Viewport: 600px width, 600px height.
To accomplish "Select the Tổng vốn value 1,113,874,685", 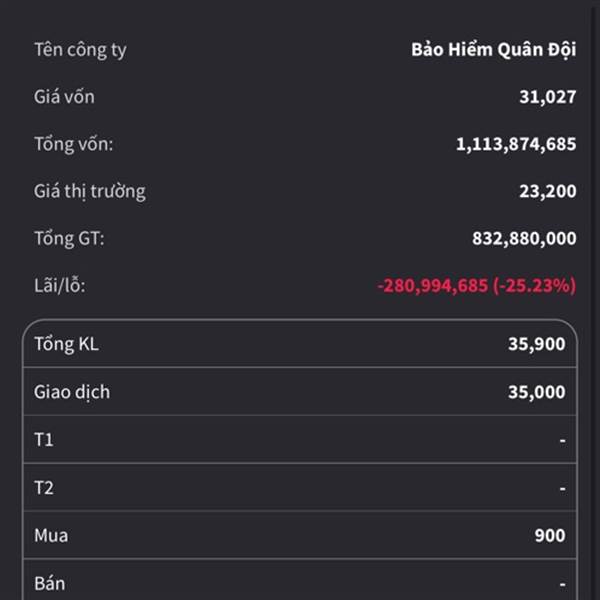I will pos(516,145).
